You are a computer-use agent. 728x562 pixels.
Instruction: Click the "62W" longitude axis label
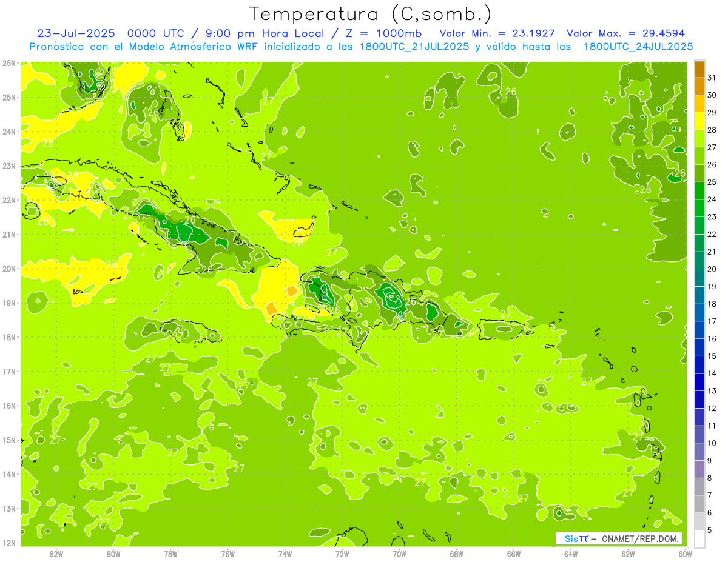point(628,554)
